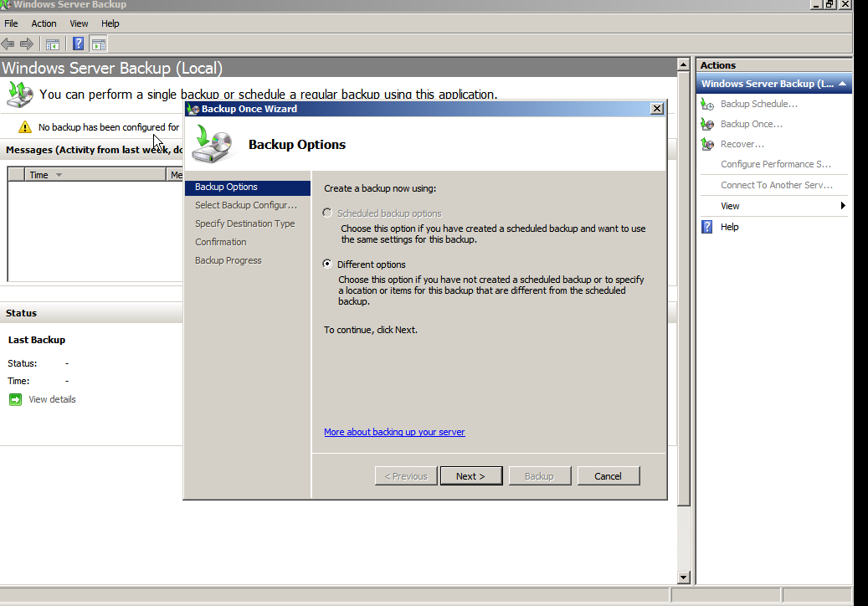Toggle the Show/Hide Console Tree icon
Viewport: 868px width, 606px height.
53,44
